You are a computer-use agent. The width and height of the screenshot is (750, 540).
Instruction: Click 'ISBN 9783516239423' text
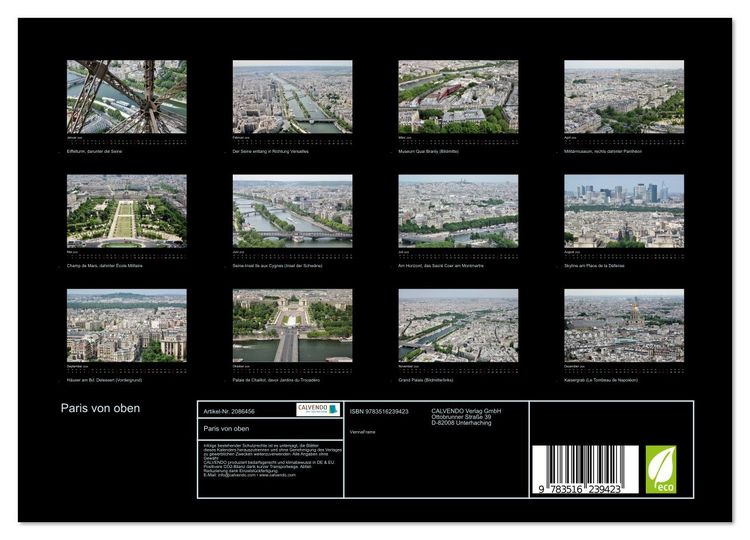[x=379, y=411]
